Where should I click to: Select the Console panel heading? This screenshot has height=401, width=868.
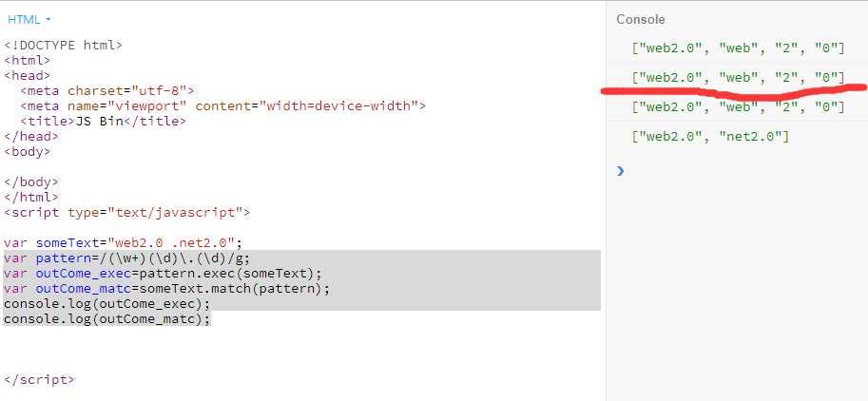click(x=641, y=19)
